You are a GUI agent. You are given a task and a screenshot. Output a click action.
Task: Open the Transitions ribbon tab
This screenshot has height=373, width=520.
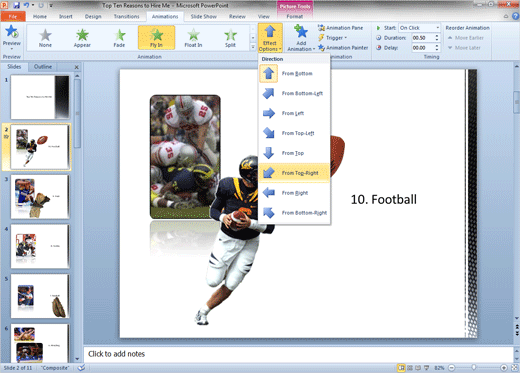pyautogui.click(x=126, y=16)
